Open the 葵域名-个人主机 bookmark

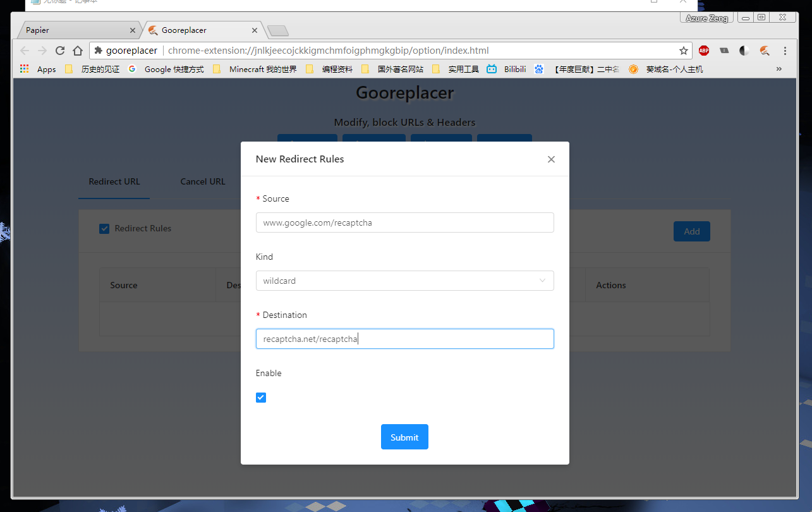pyautogui.click(x=666, y=69)
